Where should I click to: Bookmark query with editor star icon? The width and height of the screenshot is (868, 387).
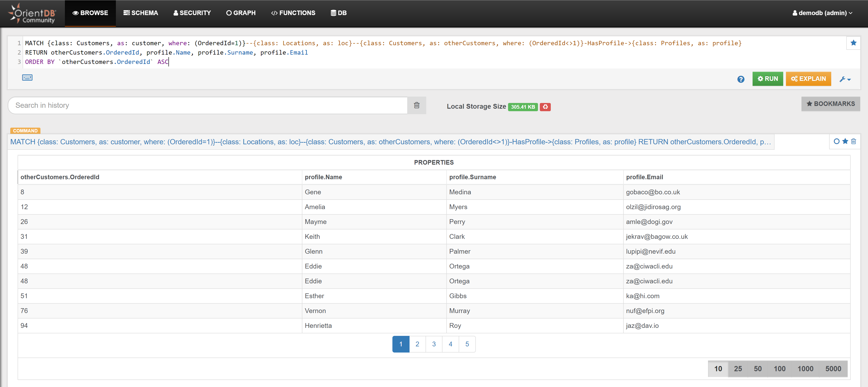(853, 43)
